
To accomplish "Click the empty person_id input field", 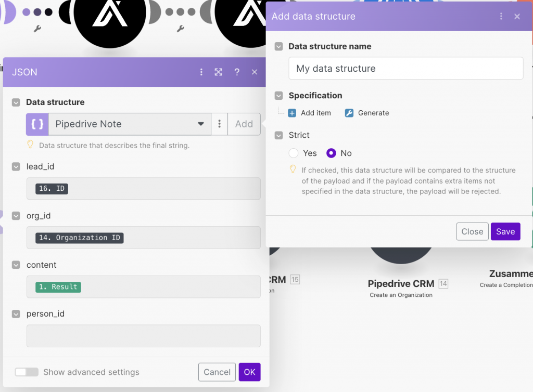I will pos(143,336).
